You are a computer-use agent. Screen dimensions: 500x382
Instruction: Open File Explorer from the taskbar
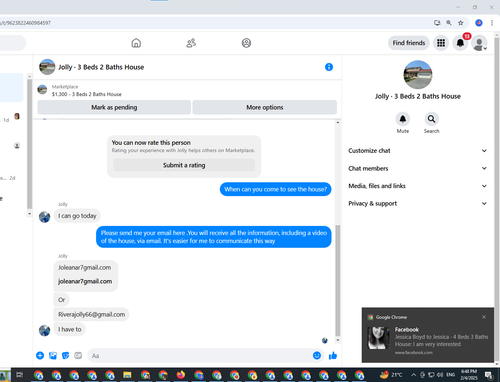pos(127,375)
